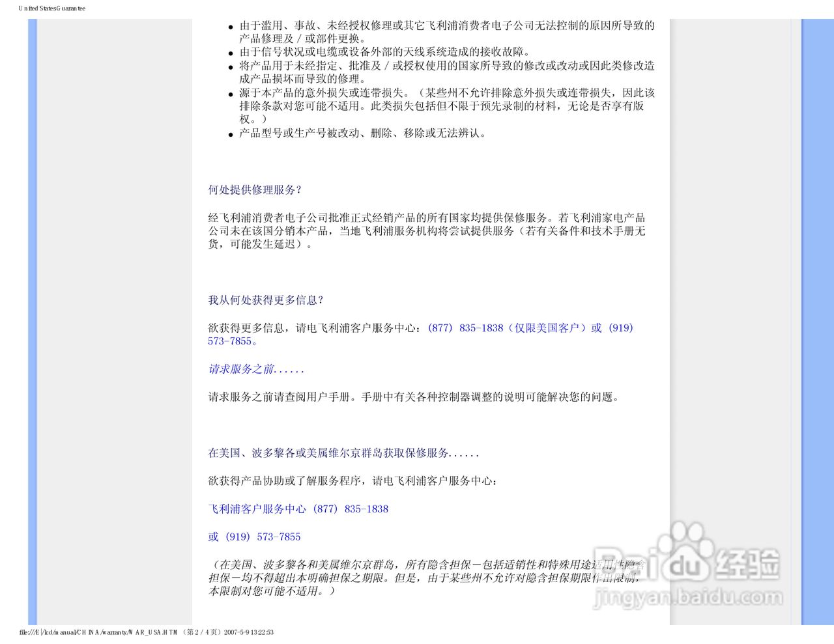The image size is (834, 644).
Task: Click the bullet about 天线系统 reception failure
Action: point(229,52)
